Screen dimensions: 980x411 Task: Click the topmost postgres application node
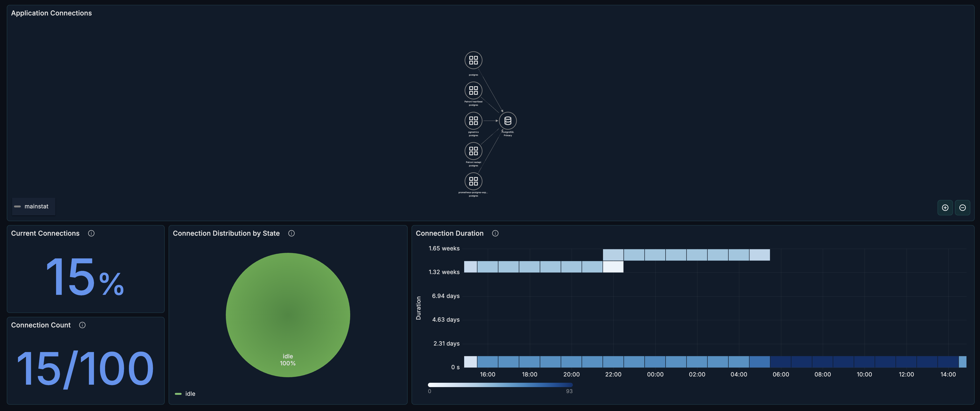click(473, 60)
